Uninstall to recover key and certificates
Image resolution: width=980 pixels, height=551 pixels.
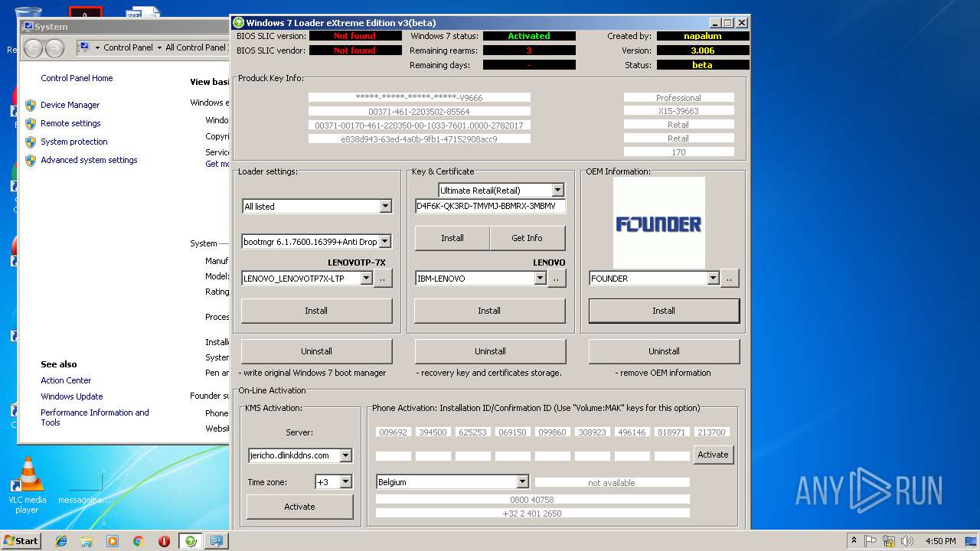point(490,351)
